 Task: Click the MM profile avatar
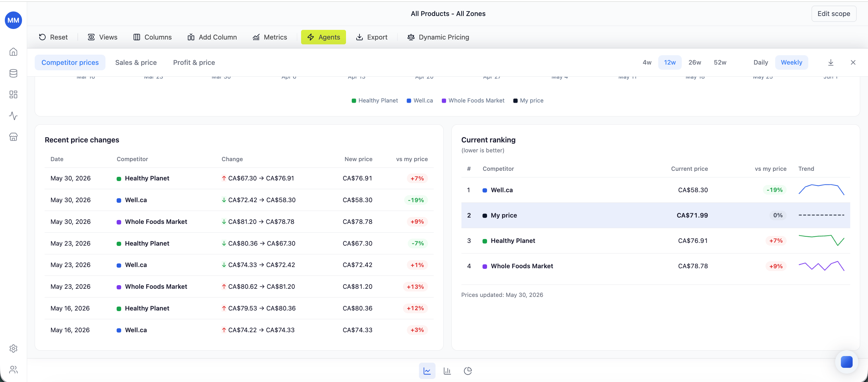[14, 20]
